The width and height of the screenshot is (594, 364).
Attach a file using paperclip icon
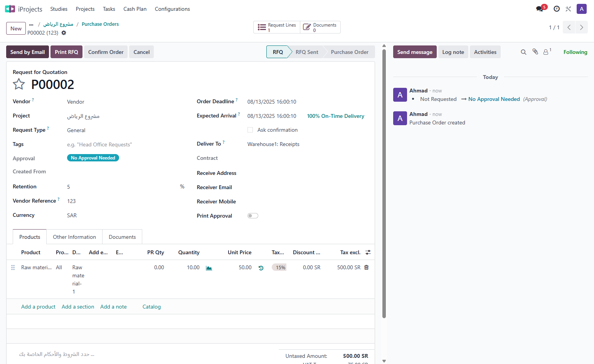[x=535, y=52]
